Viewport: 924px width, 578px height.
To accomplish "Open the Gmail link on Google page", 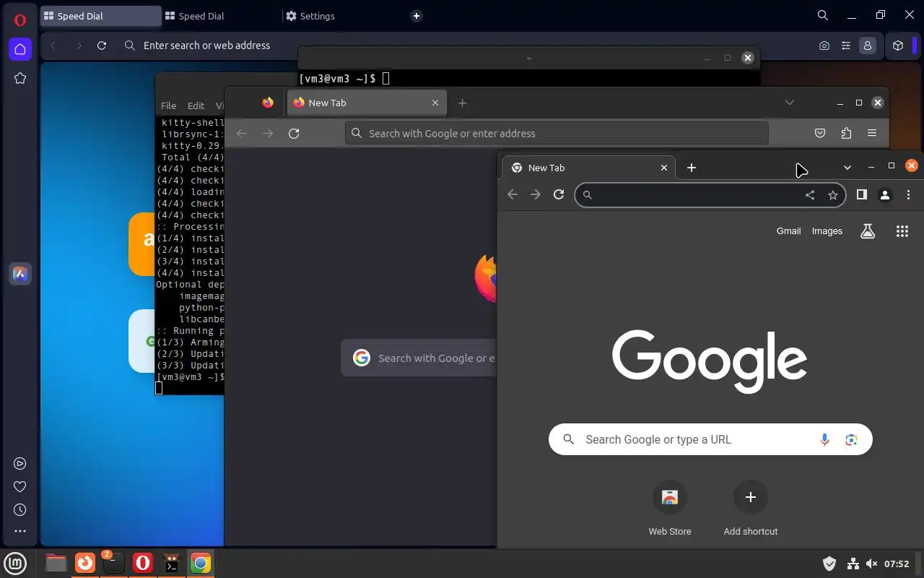I will (x=788, y=231).
